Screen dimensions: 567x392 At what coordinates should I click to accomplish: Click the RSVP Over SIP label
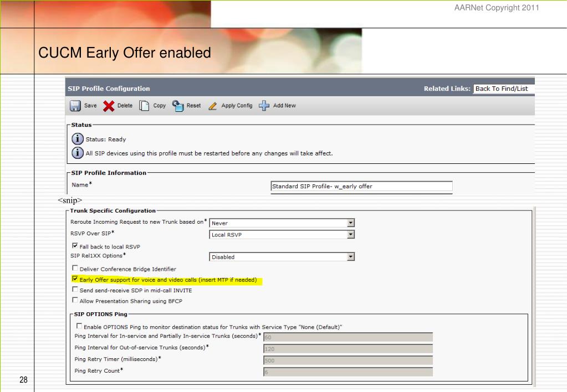coord(92,234)
